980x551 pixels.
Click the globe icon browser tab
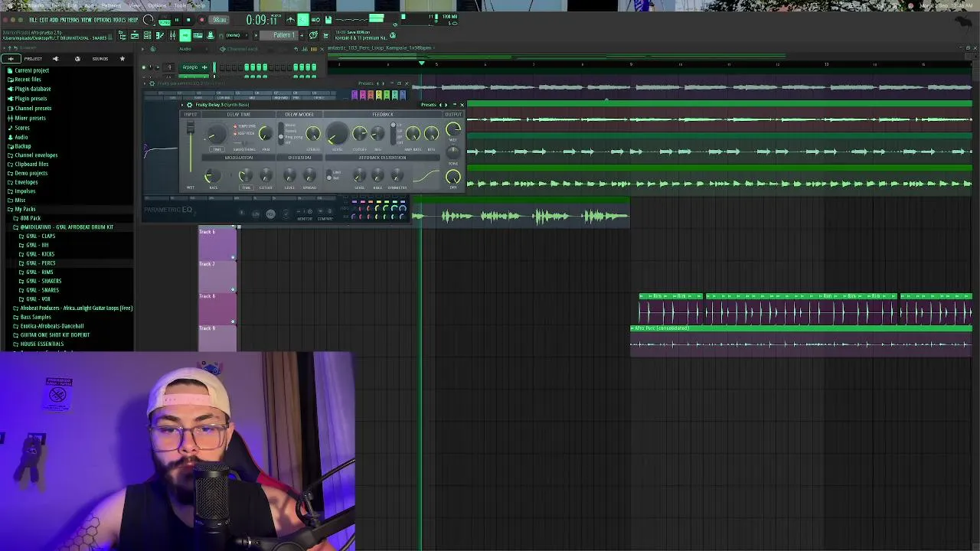77,59
